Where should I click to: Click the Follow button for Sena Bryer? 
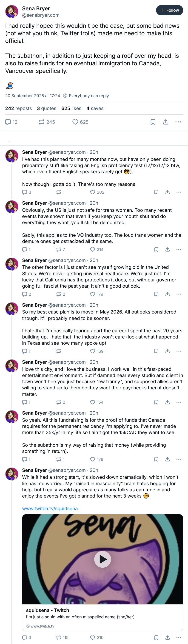[169, 10]
